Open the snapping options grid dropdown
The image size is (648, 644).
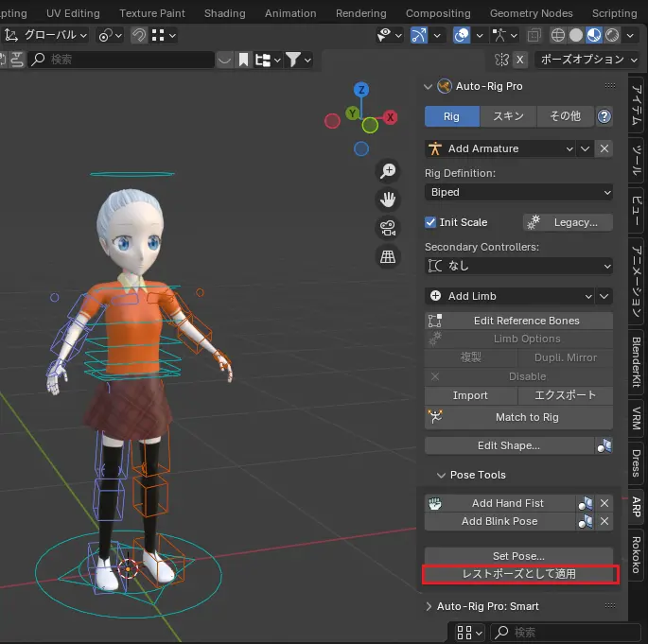164,36
